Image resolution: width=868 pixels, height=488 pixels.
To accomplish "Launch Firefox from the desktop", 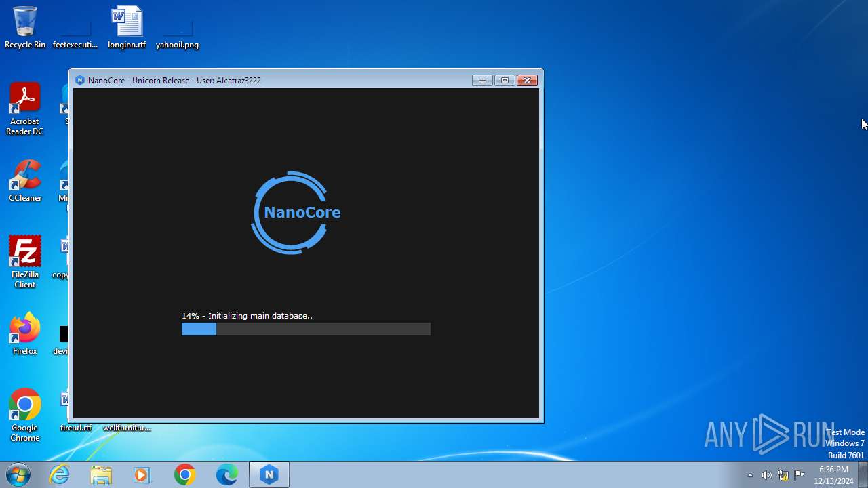I will 25,333.
